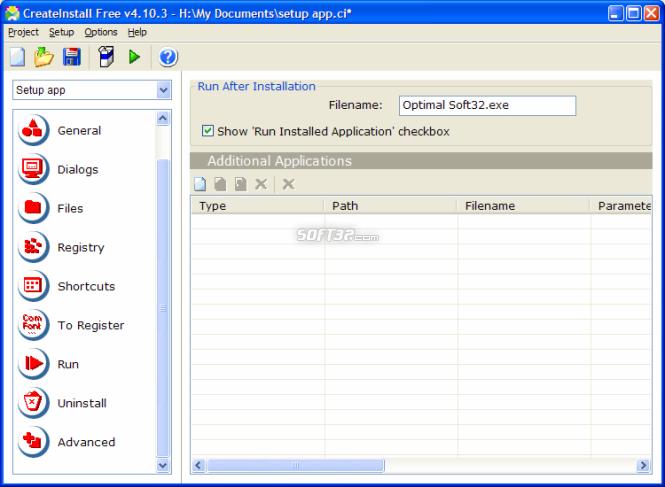Click the 'Registry' label in sidebar
Viewport: 665px width, 487px height.
click(81, 247)
